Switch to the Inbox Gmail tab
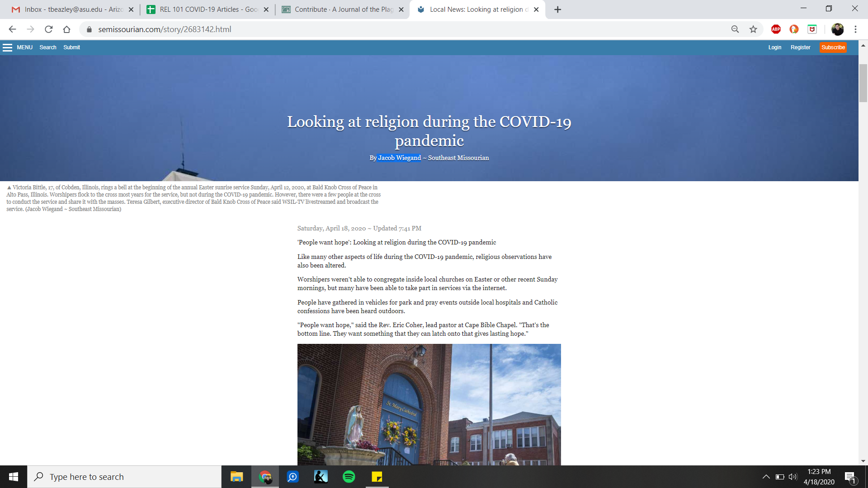 pyautogui.click(x=72, y=9)
